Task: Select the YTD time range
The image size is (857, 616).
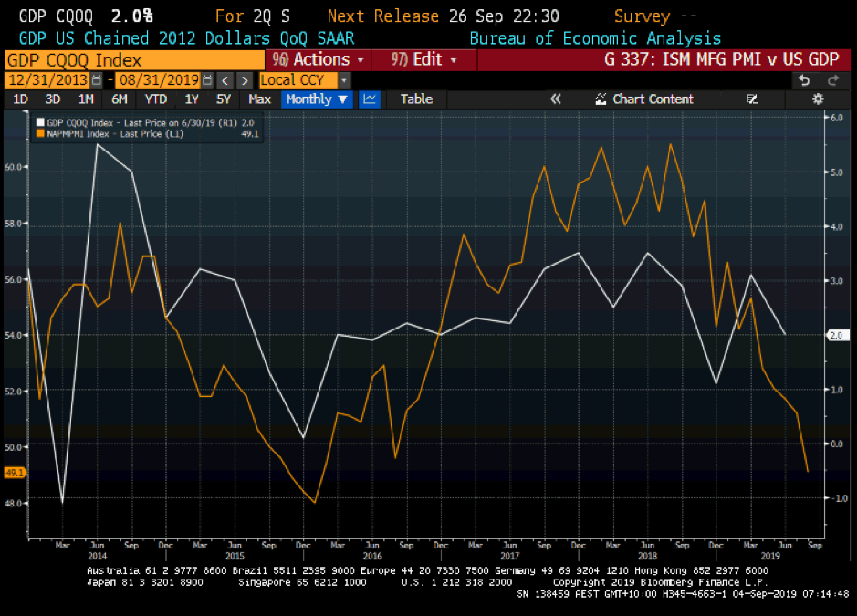Action: coord(156,99)
